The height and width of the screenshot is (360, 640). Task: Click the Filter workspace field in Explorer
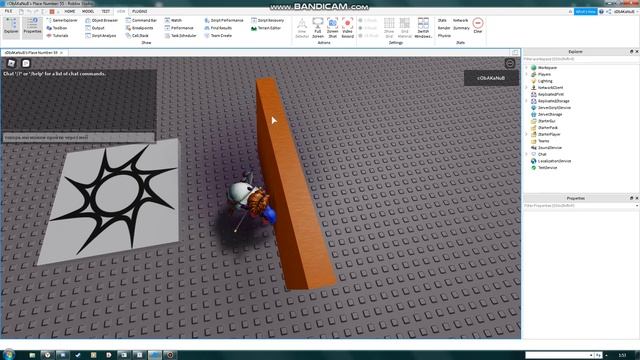580,59
